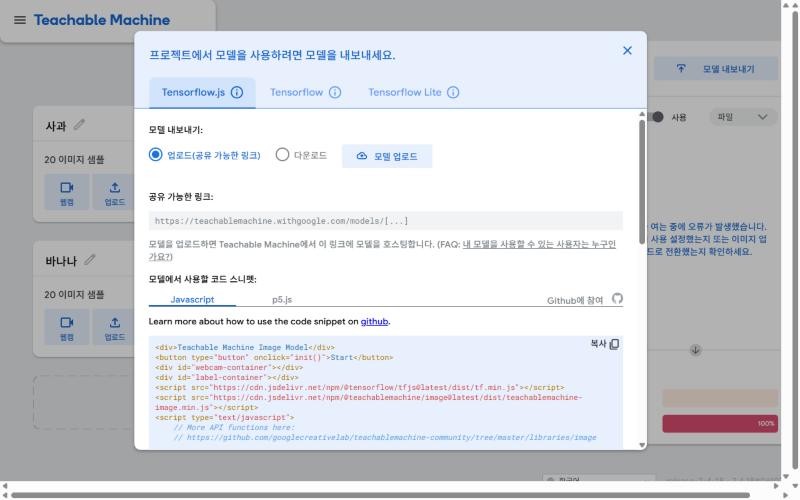Click the 모델에서 사용할 코드 스니펫: label
800x500 pixels.
(203, 279)
